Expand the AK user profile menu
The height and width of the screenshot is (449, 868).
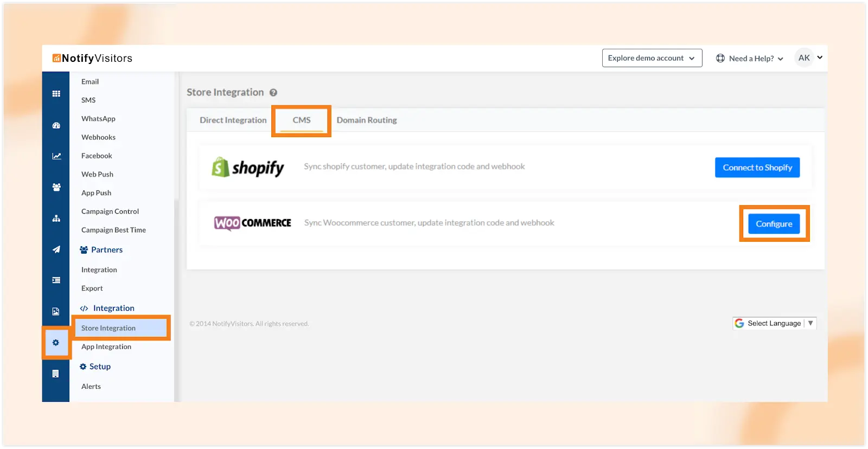(x=810, y=57)
